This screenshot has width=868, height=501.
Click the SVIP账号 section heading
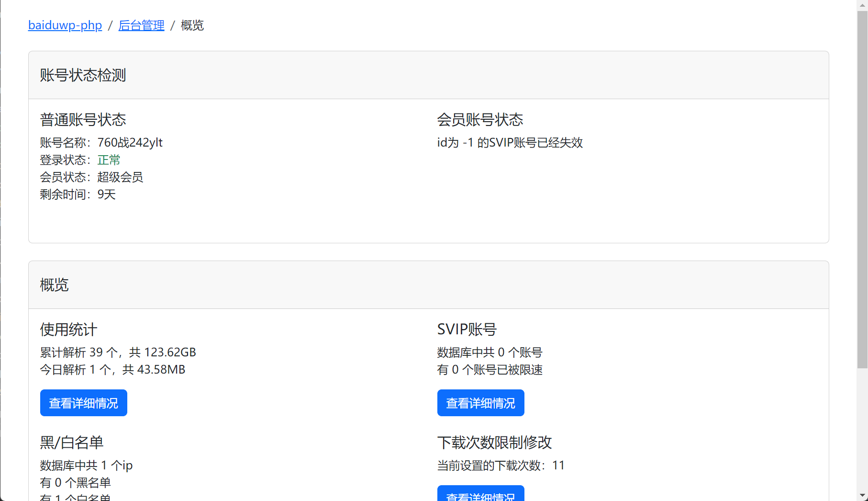(x=467, y=330)
